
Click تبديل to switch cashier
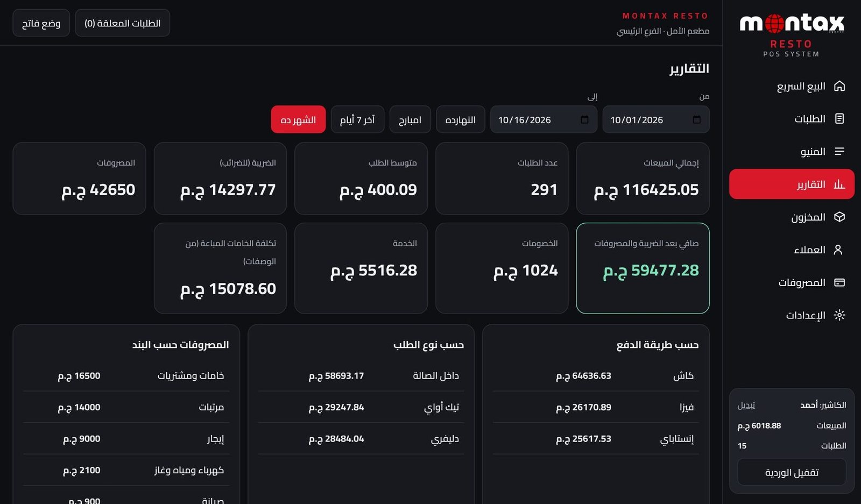tap(746, 405)
